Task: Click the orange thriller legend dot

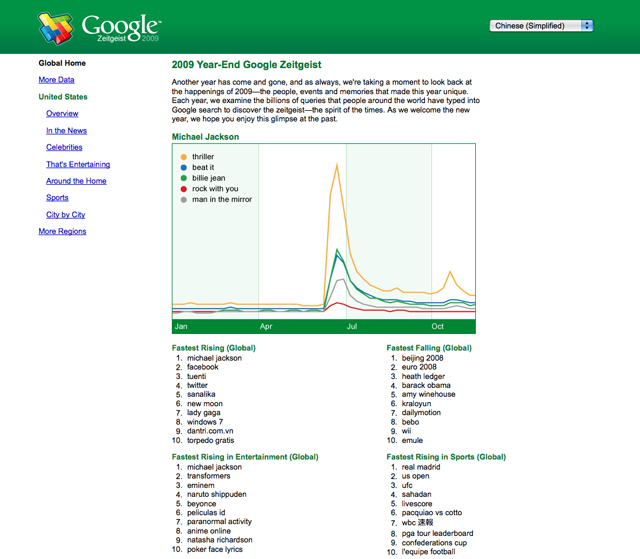Action: click(x=184, y=157)
